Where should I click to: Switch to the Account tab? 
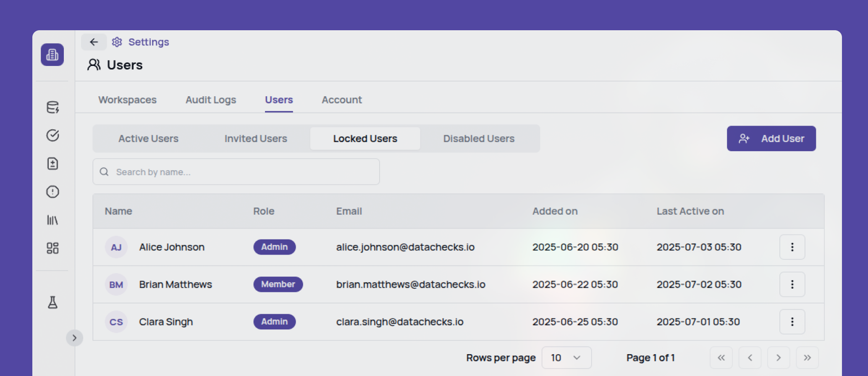342,100
